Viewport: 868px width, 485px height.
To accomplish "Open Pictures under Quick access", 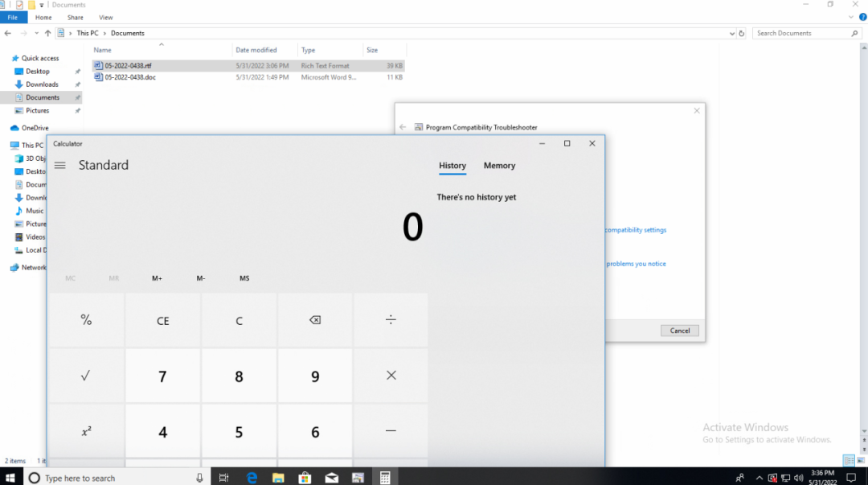I will [x=37, y=110].
